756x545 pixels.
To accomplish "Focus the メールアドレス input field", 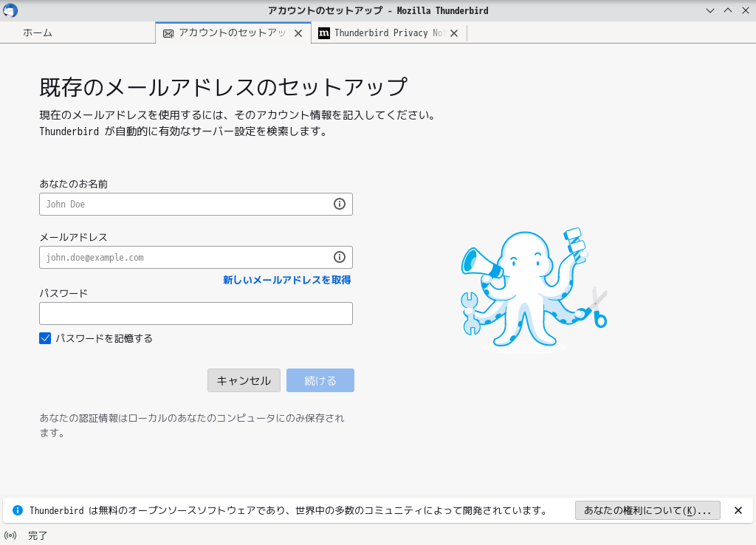I will coord(196,257).
